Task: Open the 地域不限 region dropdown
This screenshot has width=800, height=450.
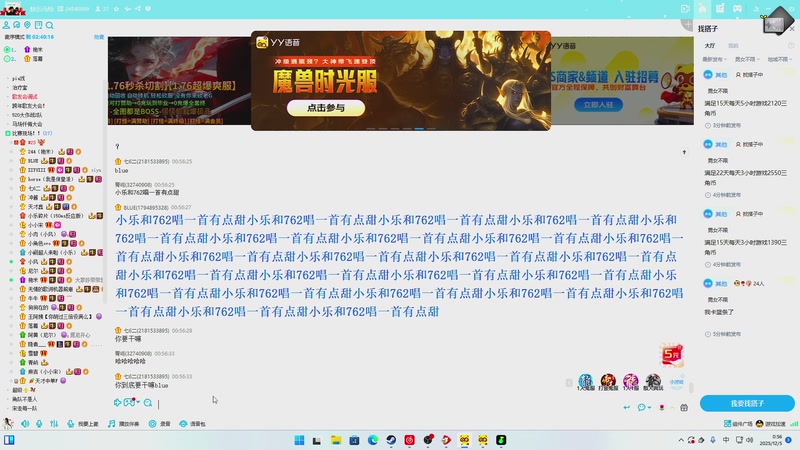Action: pyautogui.click(x=780, y=60)
